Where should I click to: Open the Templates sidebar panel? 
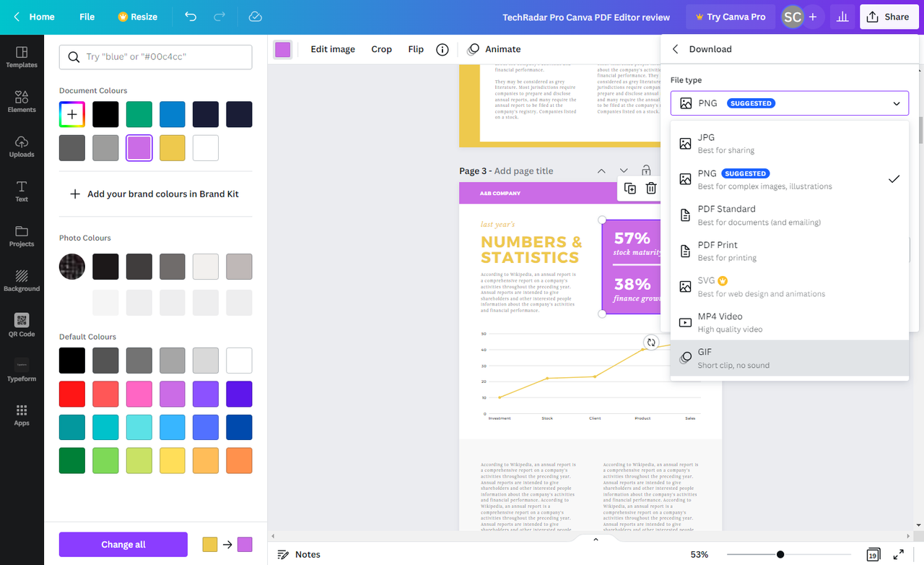tap(22, 57)
